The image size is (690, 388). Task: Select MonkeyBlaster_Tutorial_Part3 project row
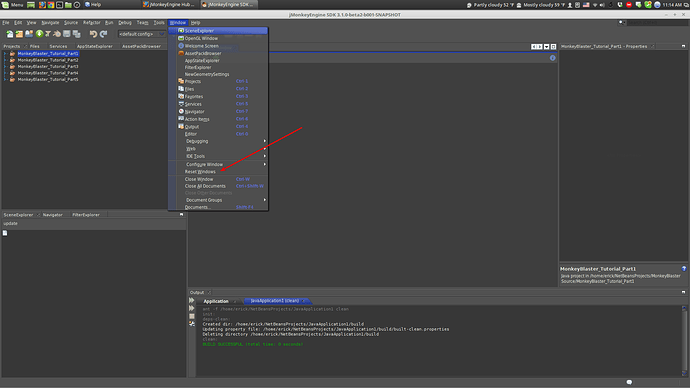pyautogui.click(x=48, y=66)
